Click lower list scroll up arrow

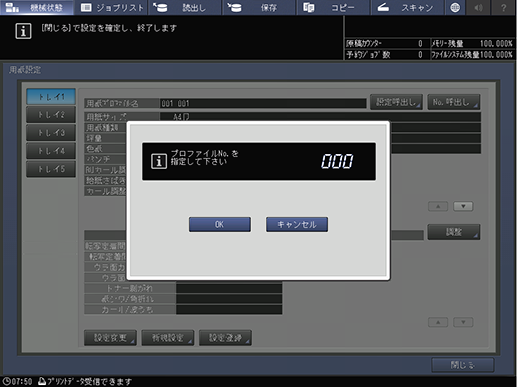click(x=438, y=322)
